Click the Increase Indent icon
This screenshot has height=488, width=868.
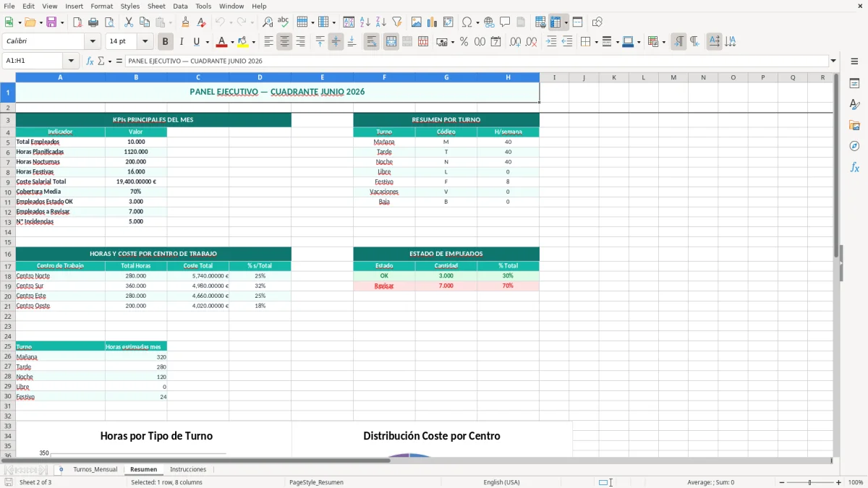click(551, 42)
